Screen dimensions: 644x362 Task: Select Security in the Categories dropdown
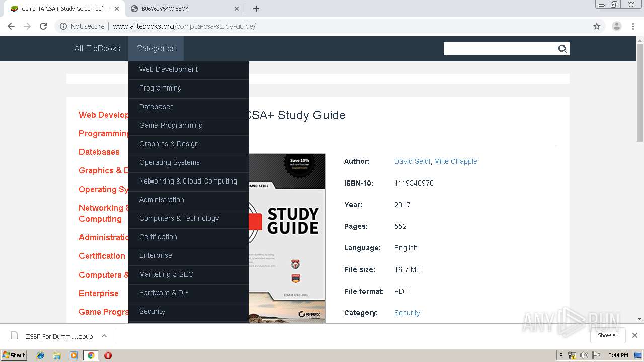tap(188, 311)
